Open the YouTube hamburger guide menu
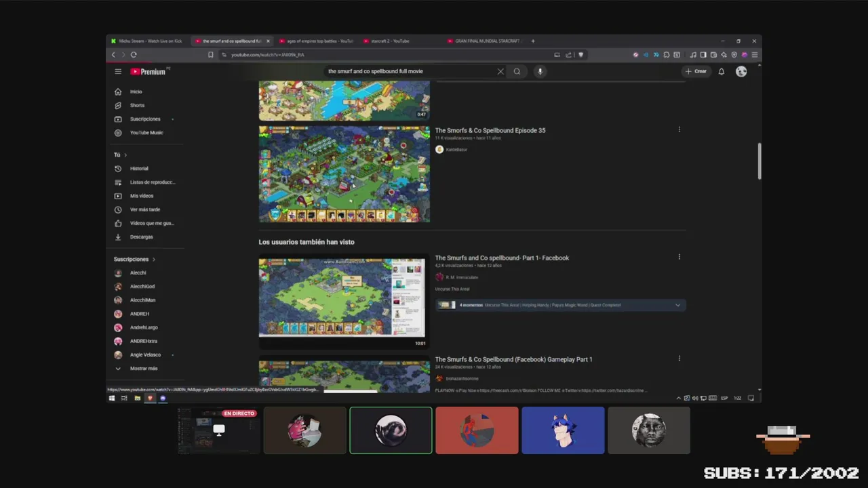 coord(118,71)
